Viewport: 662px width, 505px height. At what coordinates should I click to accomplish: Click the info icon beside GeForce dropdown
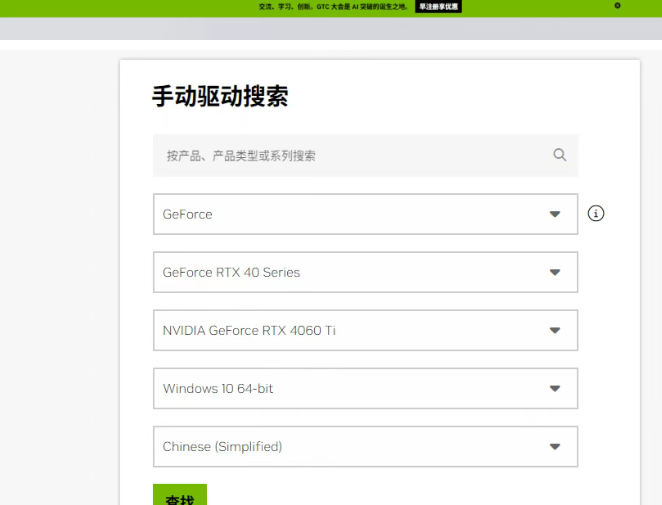point(596,213)
